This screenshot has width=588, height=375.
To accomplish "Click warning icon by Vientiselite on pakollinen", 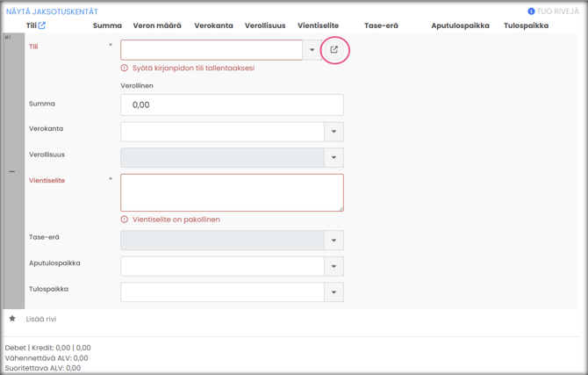I will point(125,220).
